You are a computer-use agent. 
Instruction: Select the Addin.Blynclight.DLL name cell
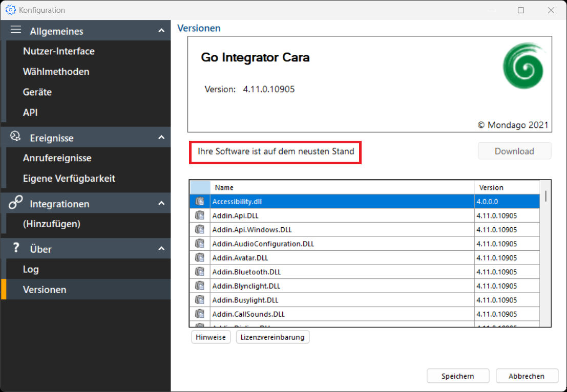click(x=342, y=286)
